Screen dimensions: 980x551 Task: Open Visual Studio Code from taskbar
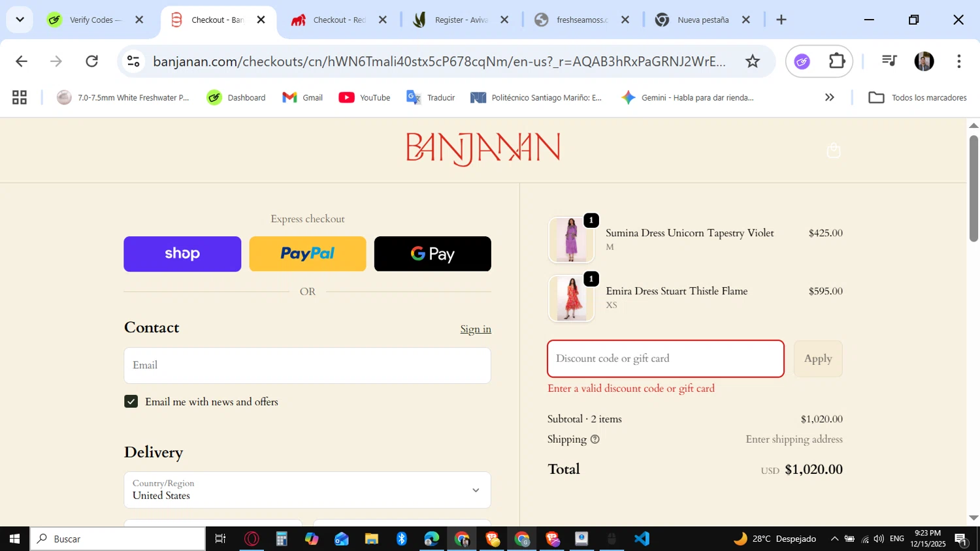click(642, 539)
